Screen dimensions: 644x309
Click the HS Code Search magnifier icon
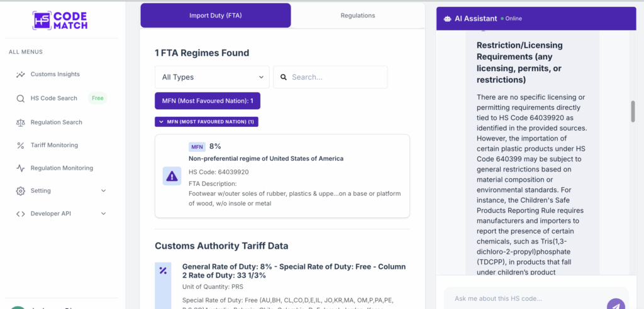tap(21, 99)
